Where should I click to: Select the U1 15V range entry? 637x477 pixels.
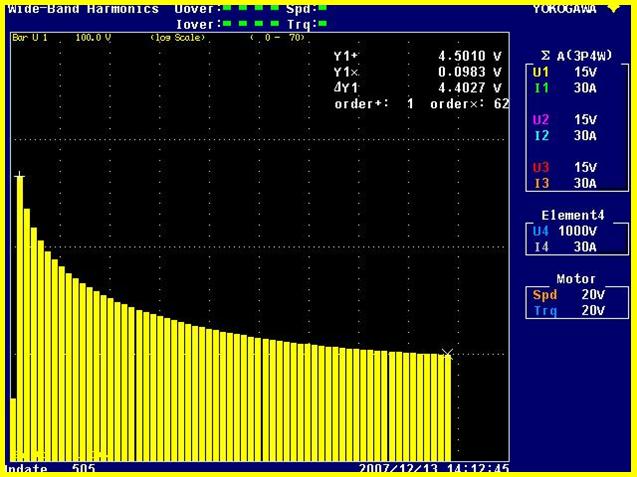click(x=565, y=72)
